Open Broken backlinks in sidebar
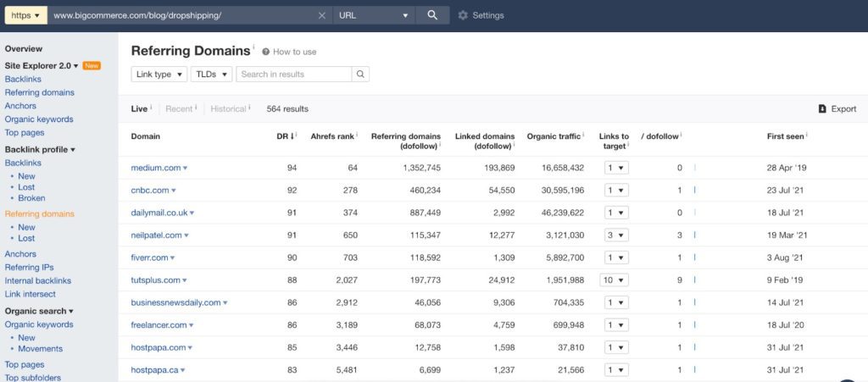868x382 pixels. click(31, 198)
